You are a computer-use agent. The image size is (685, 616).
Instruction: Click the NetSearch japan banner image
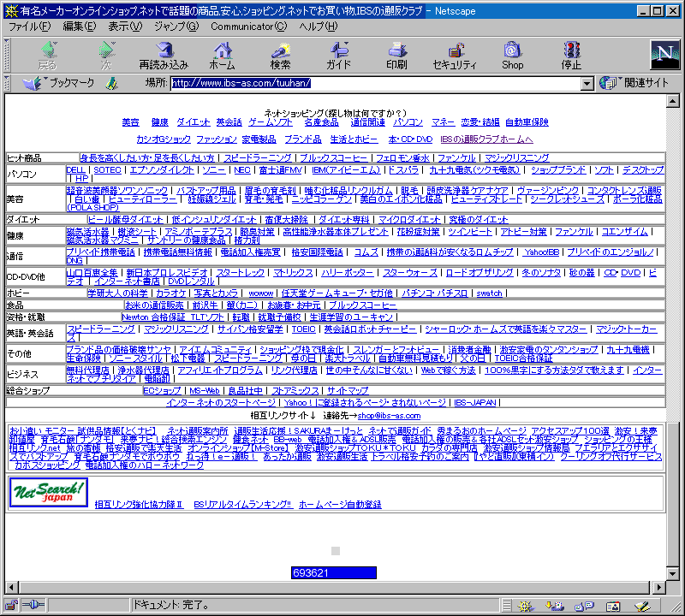point(49,493)
